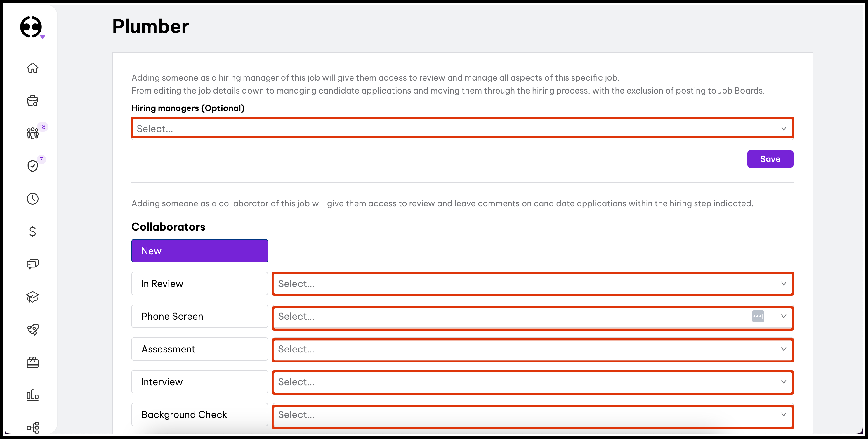The height and width of the screenshot is (439, 868).
Task: Open the org chart hierarchy icon
Action: tap(33, 428)
